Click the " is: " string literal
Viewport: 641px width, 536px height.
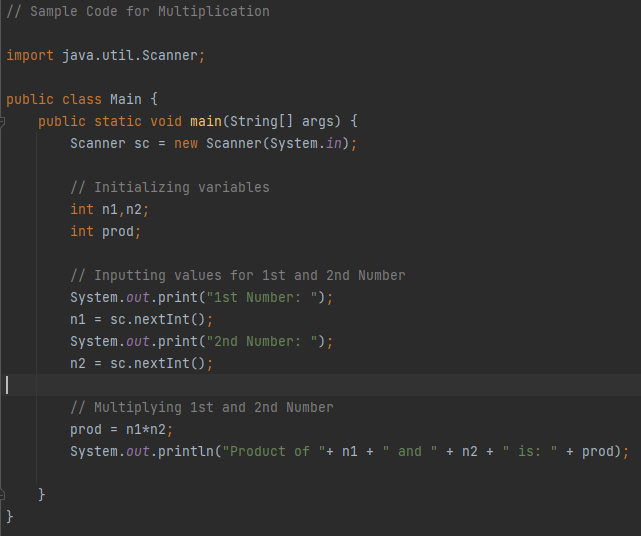[x=530, y=451]
